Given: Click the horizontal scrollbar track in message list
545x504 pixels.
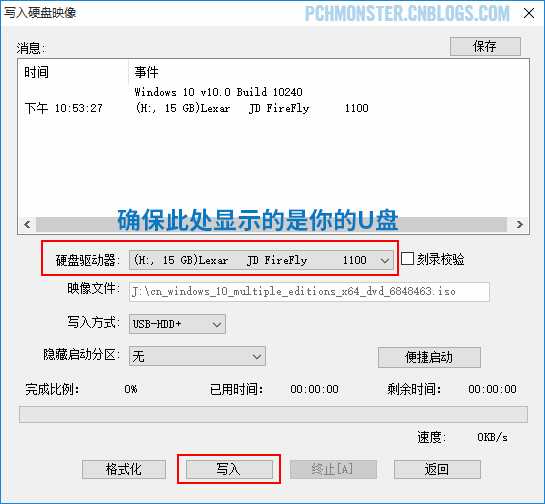Looking at the screenshot, I should point(271,225).
